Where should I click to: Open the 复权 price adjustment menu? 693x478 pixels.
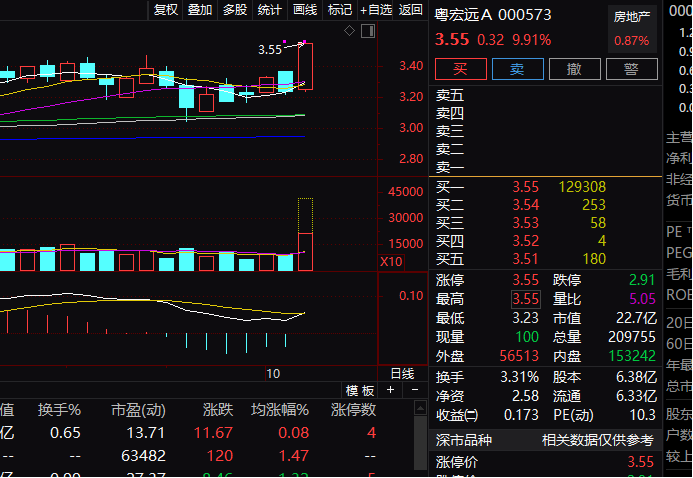(165, 10)
